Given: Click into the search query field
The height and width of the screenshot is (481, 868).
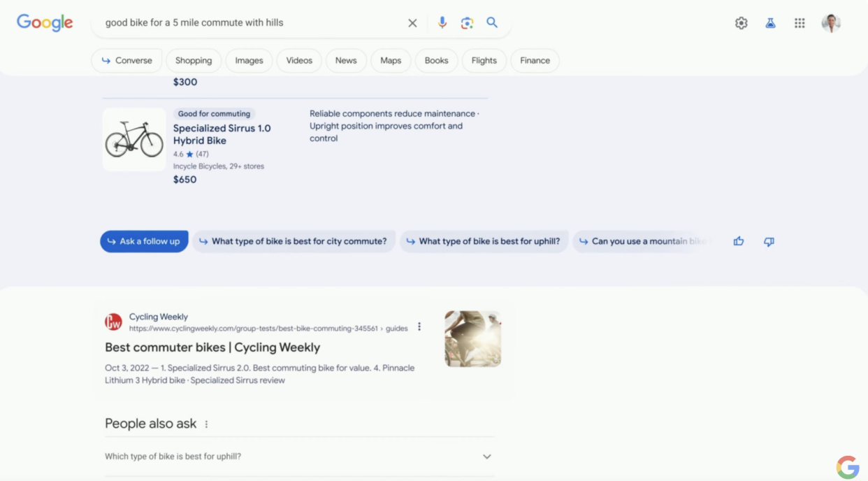Looking at the screenshot, I should pyautogui.click(x=252, y=23).
